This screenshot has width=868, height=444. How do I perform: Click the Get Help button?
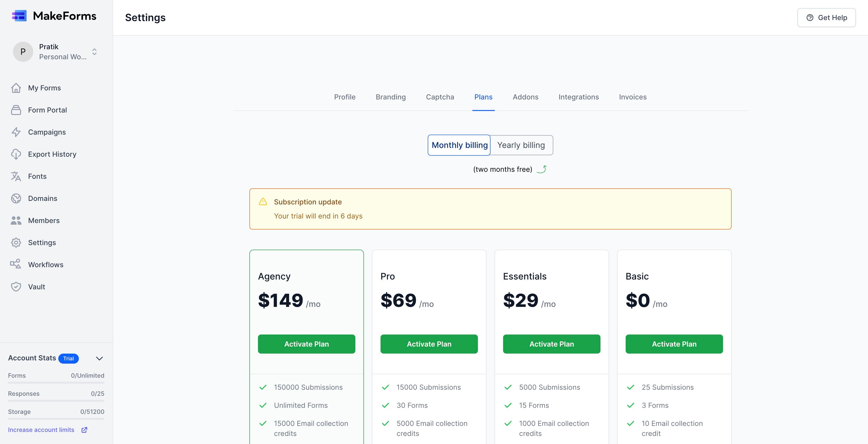(x=826, y=18)
